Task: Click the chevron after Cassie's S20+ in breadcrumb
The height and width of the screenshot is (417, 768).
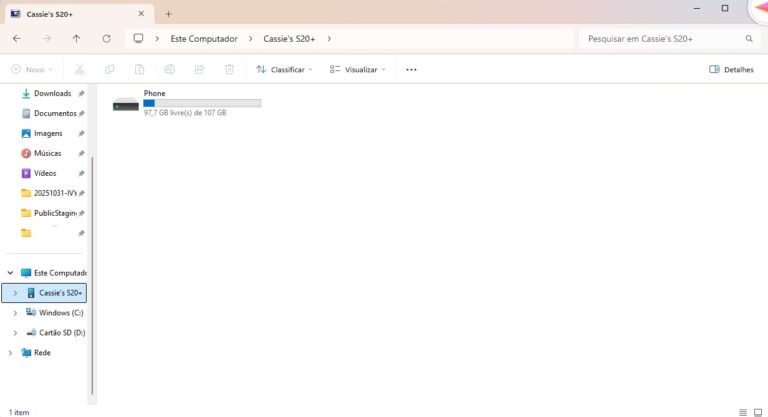Action: [329, 39]
